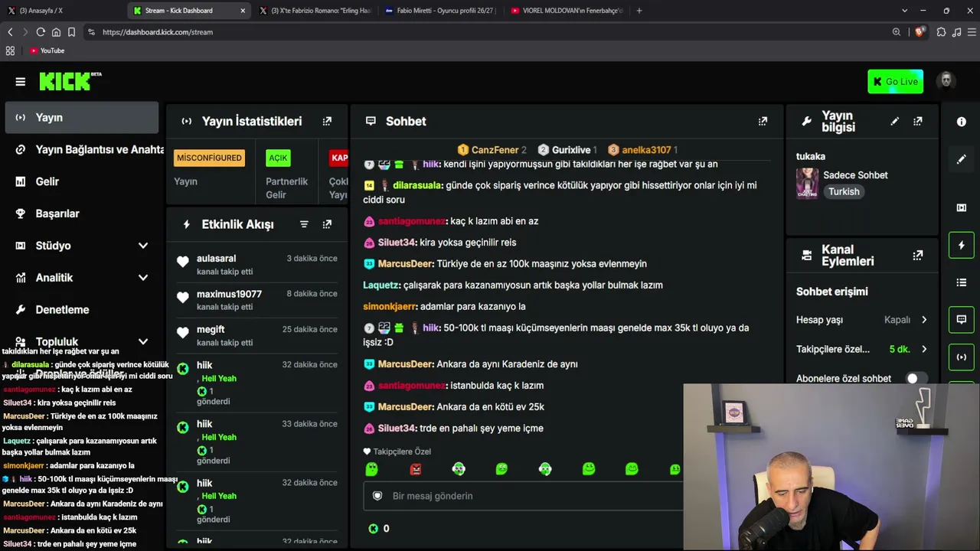980x551 pixels.
Task: Open the YouTube bookmark
Action: [x=47, y=51]
